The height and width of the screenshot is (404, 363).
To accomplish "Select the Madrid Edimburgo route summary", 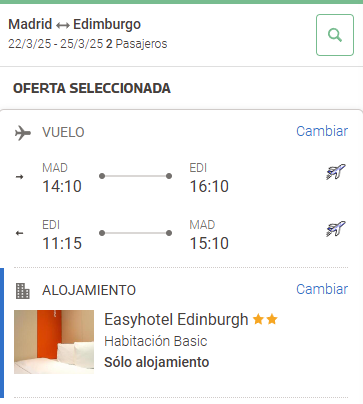I will point(75,24).
